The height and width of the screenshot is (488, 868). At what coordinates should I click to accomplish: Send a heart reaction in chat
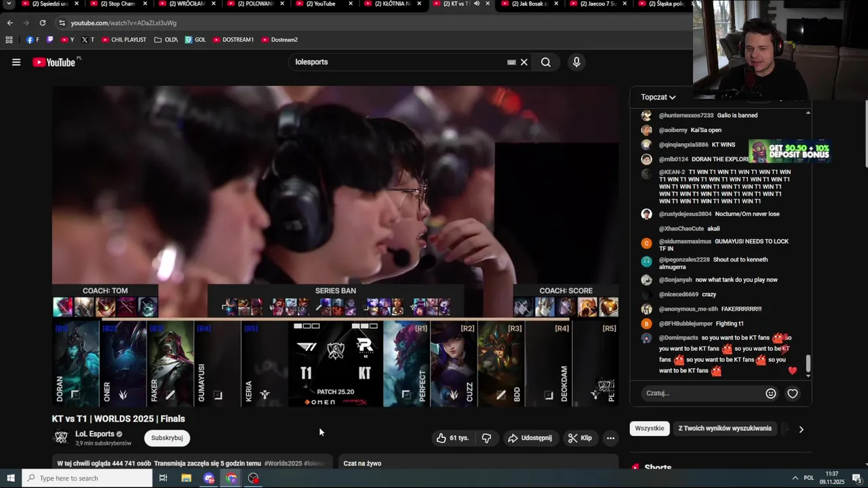click(x=793, y=393)
